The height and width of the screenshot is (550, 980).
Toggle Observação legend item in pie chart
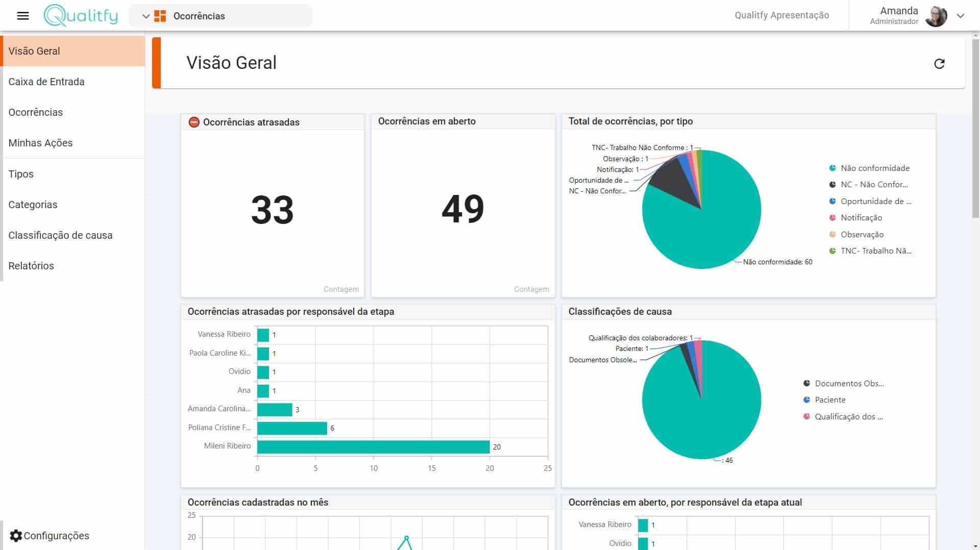pyautogui.click(x=862, y=234)
